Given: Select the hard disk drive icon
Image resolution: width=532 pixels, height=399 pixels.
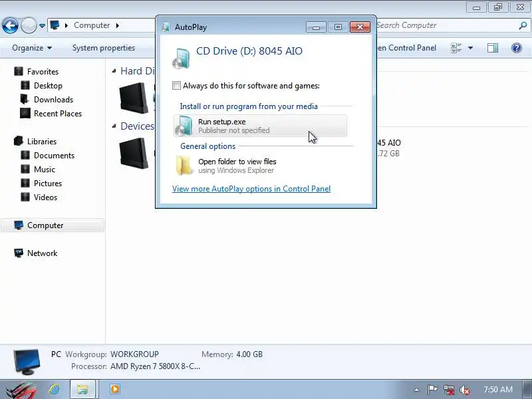Looking at the screenshot, I should point(134,98).
